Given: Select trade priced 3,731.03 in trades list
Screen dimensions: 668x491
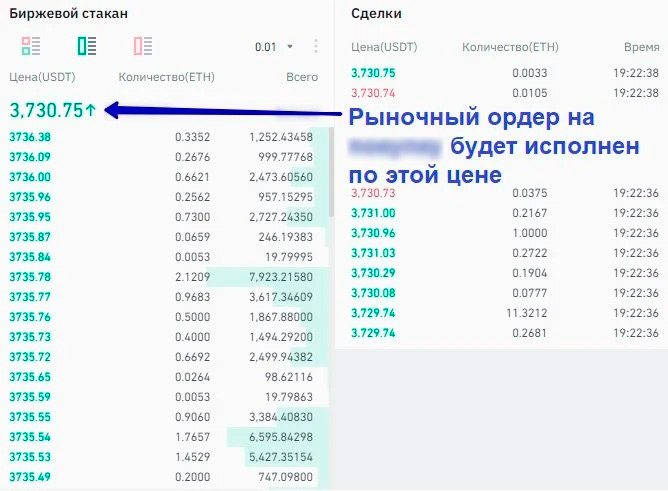Looking at the screenshot, I should click(x=505, y=253).
